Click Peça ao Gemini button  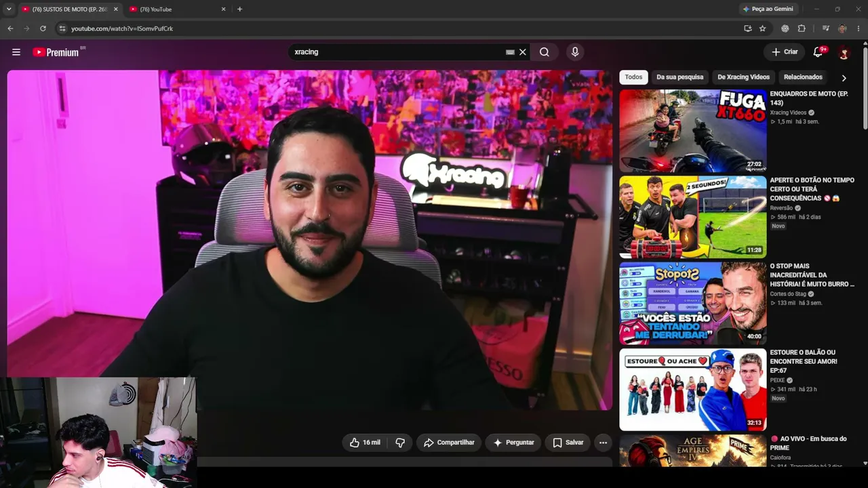coord(768,9)
